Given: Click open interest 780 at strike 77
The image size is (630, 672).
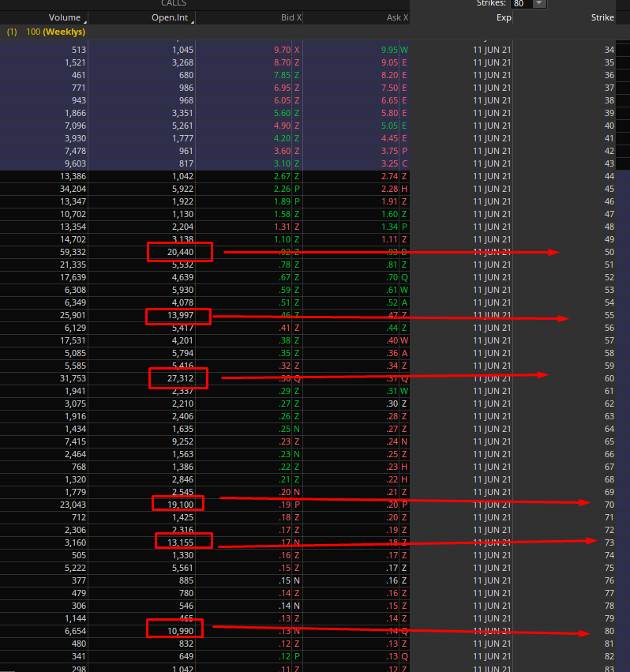Looking at the screenshot, I should pyautogui.click(x=186, y=594).
